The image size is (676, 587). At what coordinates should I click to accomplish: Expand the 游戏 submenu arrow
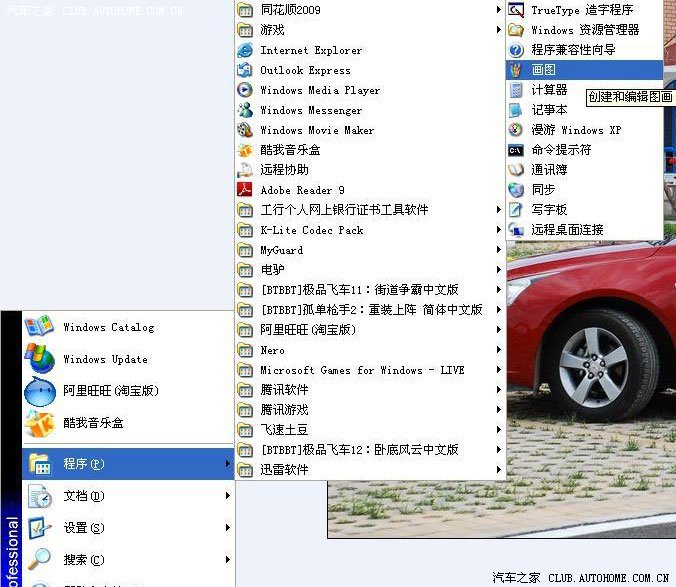[x=498, y=29]
